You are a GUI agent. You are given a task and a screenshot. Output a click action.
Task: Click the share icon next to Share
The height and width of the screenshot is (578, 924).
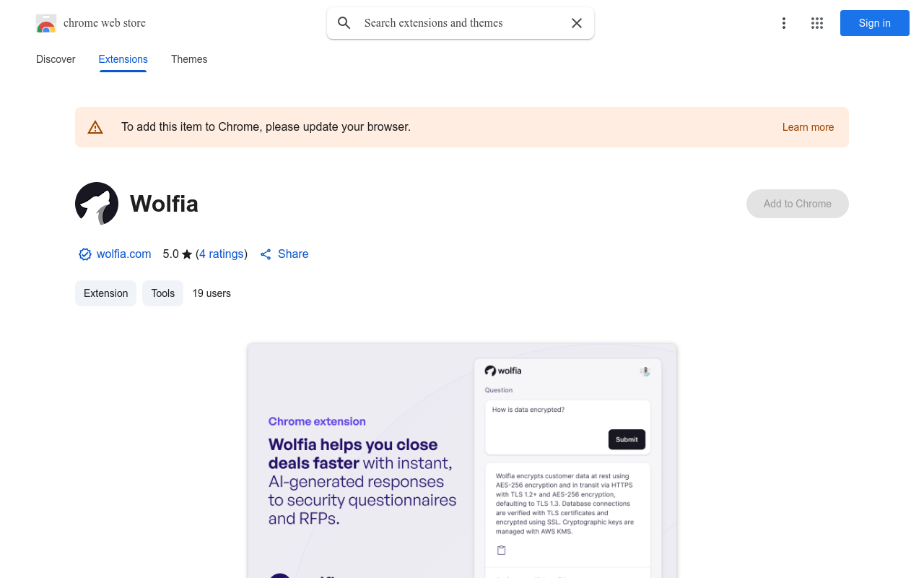[266, 254]
